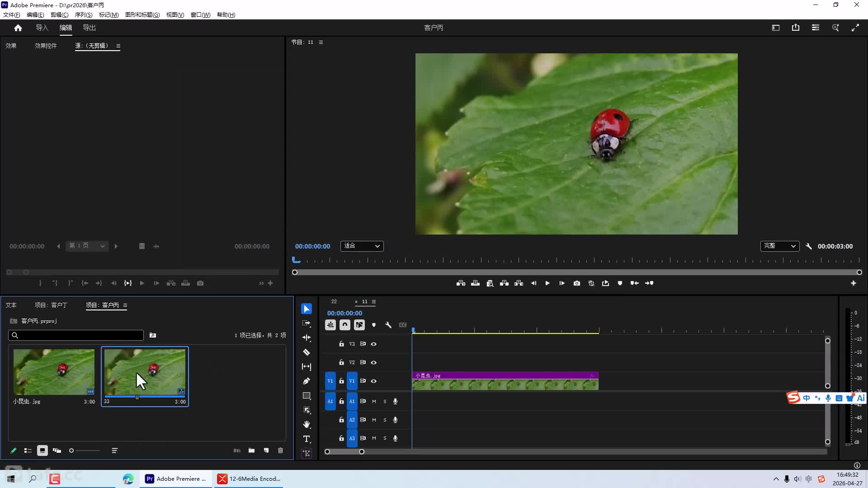Toggle V2 track output eye
The height and width of the screenshot is (488, 868).
(374, 363)
